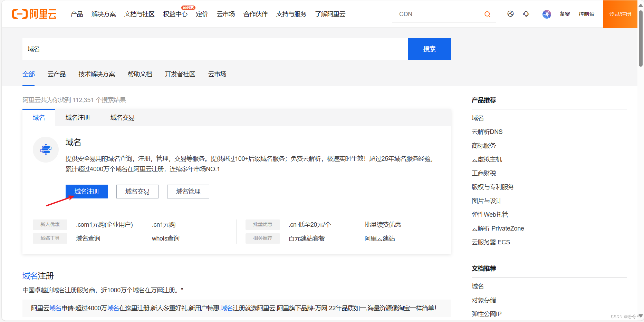644x322 pixels.
Task: Open the .cn1元购 link
Action: coord(164,225)
